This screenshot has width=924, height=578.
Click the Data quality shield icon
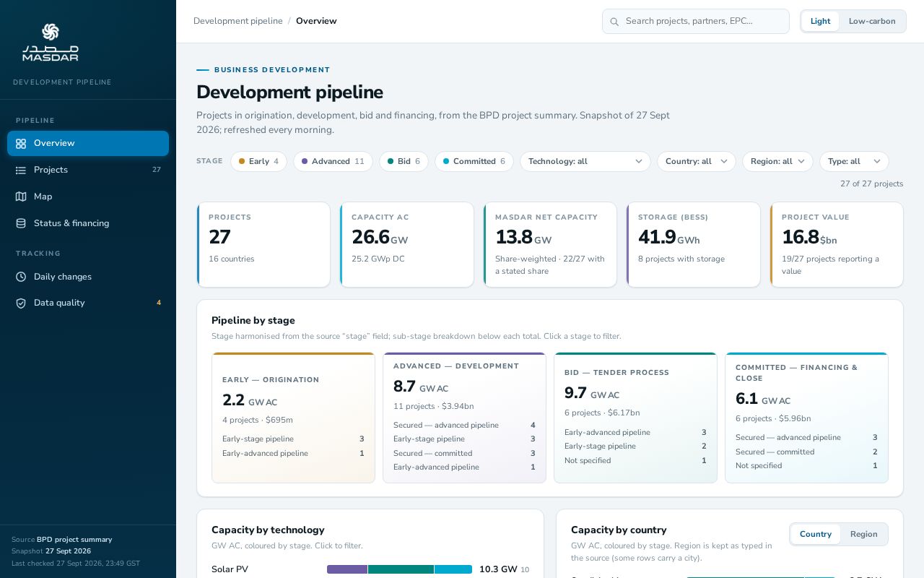(21, 303)
